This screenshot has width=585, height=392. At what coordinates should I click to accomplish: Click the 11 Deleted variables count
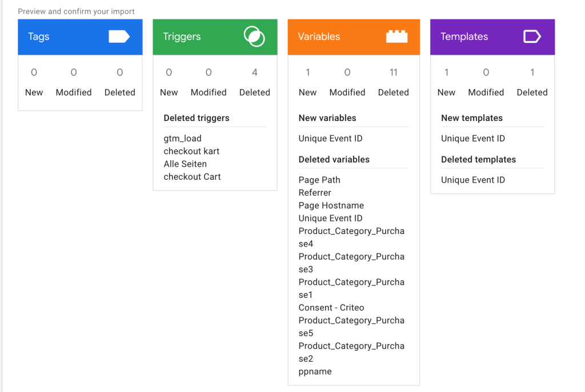pyautogui.click(x=393, y=72)
